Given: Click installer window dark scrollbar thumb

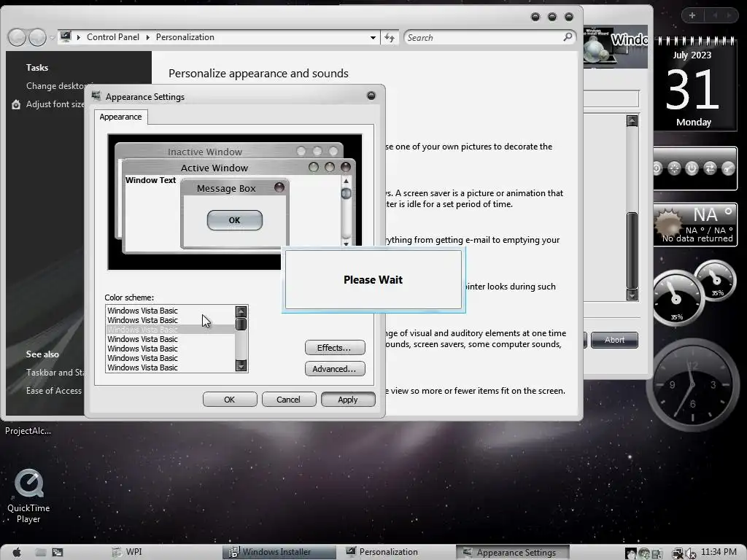Looking at the screenshot, I should coord(632,250).
